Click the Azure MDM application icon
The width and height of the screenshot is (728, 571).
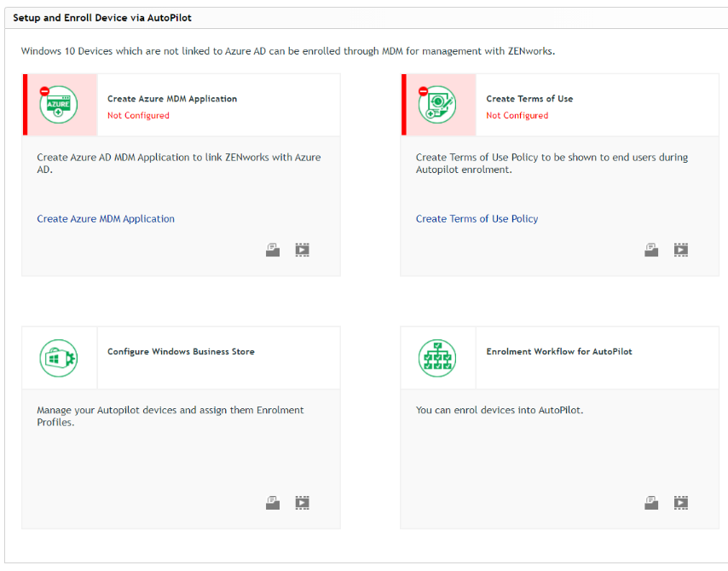[x=59, y=105]
